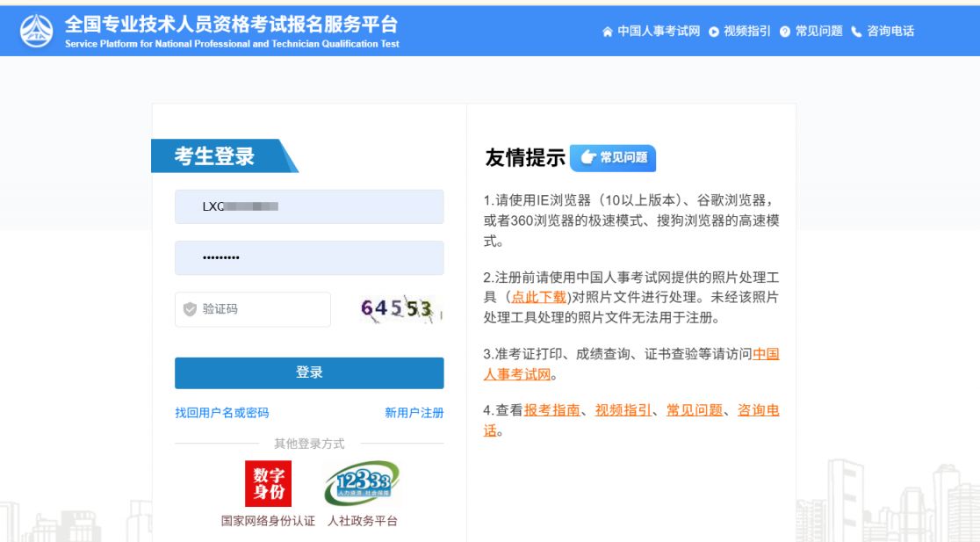
Task: Open the orange 视频指引 link in tip 4
Action: pos(623,410)
